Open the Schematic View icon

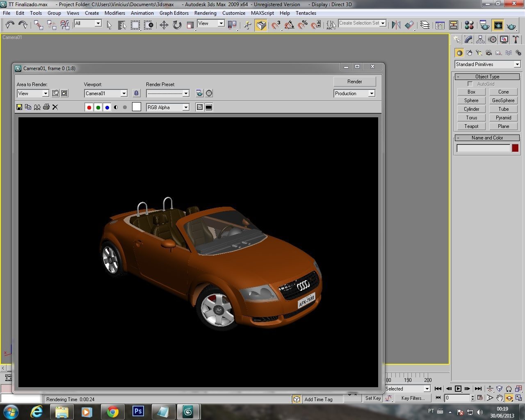coord(454,25)
